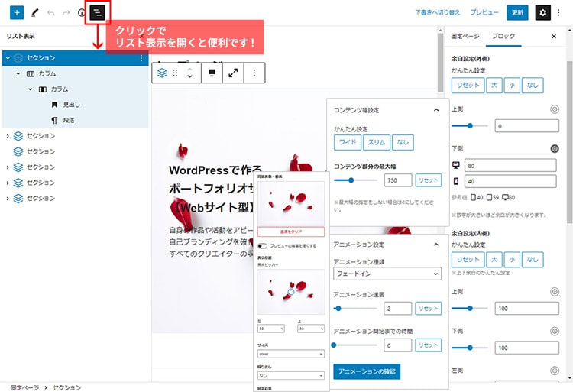Click 固定ページ in the bottom breadcrumb
Viewport: 573px width, 392px height.
click(25, 387)
